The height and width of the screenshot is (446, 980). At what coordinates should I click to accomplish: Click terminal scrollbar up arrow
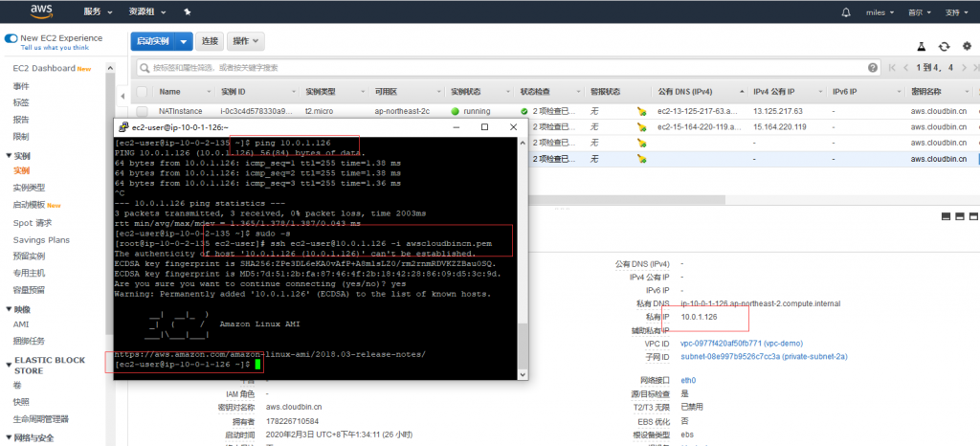click(523, 142)
